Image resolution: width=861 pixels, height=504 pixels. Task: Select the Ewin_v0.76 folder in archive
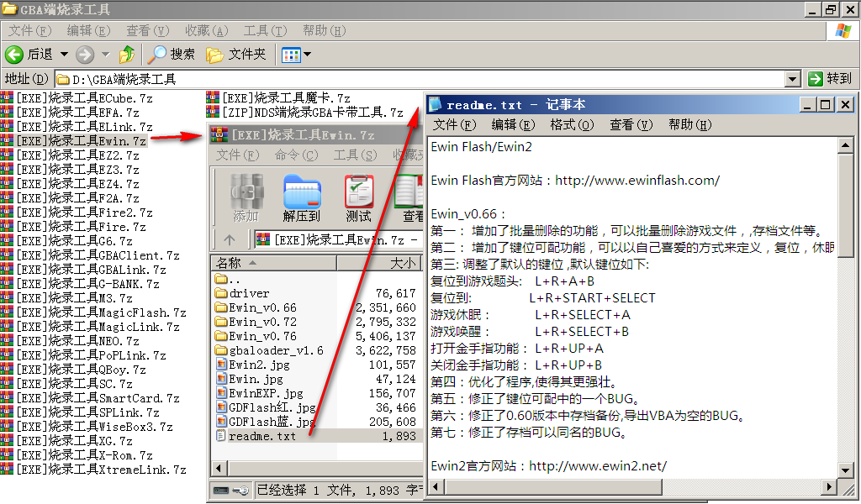click(262, 336)
